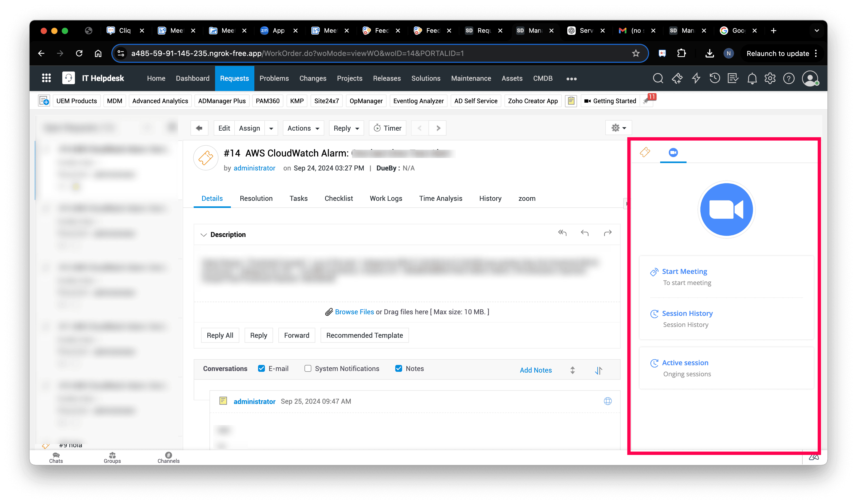The height and width of the screenshot is (504, 857).
Task: Open the Work Logs tab
Action: coord(386,198)
